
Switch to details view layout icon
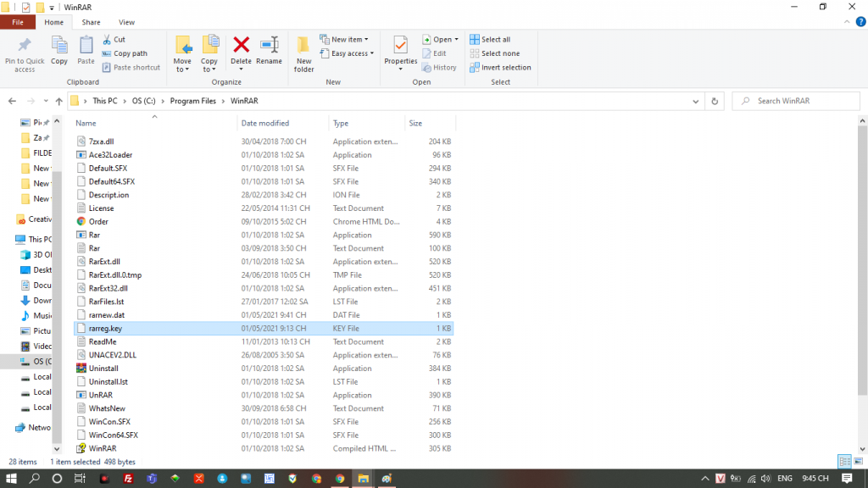click(845, 461)
